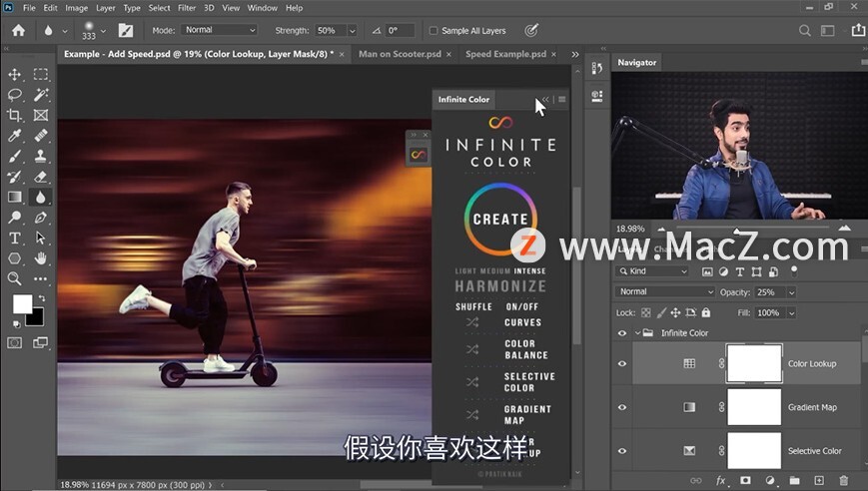This screenshot has width=868, height=491.
Task: Open the Strength slider dropdown
Action: pyautogui.click(x=352, y=30)
